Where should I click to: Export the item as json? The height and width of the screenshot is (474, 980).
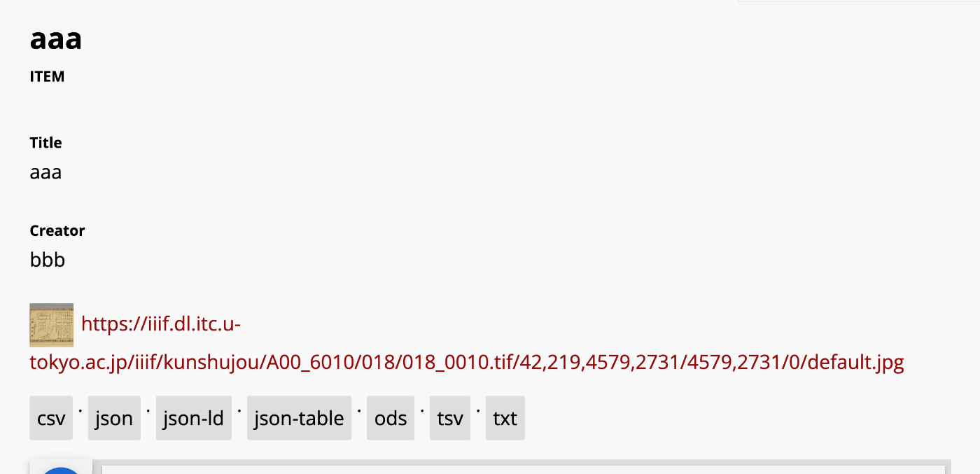113,417
